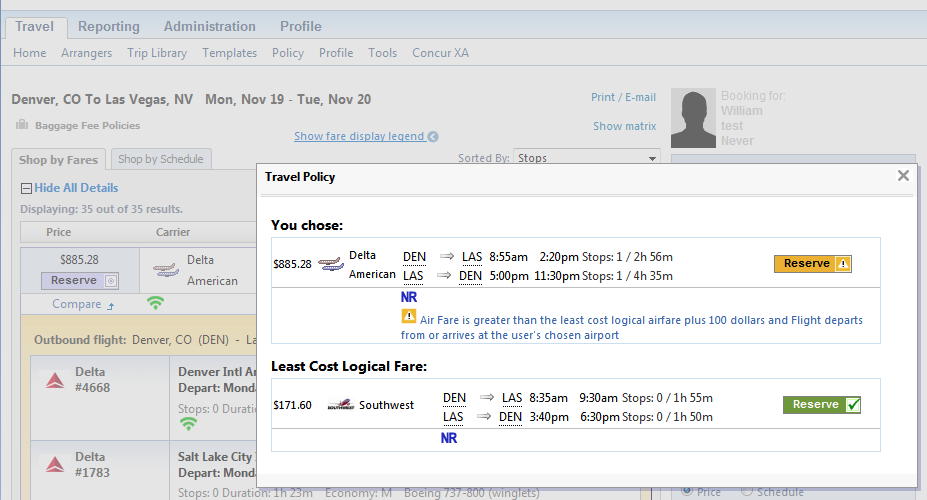The width and height of the screenshot is (927, 500).
Task: Click the Carrier column header
Action: coord(173,232)
